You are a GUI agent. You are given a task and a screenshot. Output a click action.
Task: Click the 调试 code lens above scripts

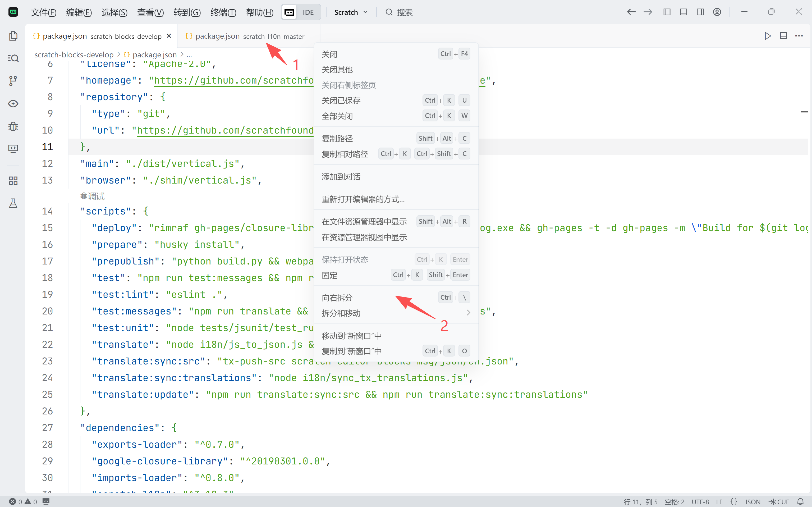point(93,196)
